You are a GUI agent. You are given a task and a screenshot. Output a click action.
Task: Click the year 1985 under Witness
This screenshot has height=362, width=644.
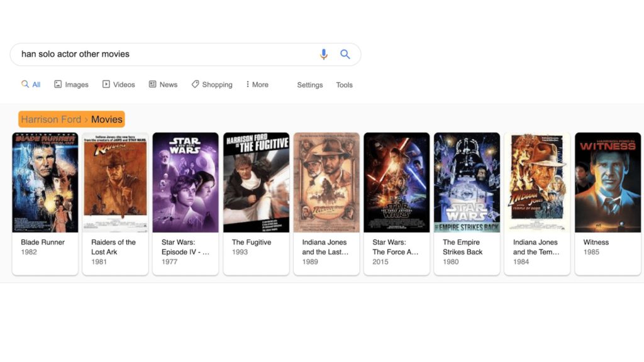pos(591,252)
